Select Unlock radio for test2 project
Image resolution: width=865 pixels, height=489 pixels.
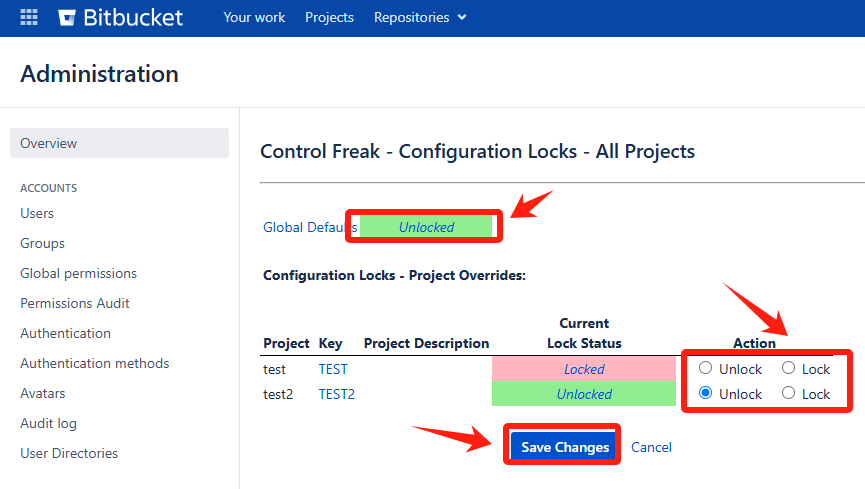pyautogui.click(x=705, y=393)
